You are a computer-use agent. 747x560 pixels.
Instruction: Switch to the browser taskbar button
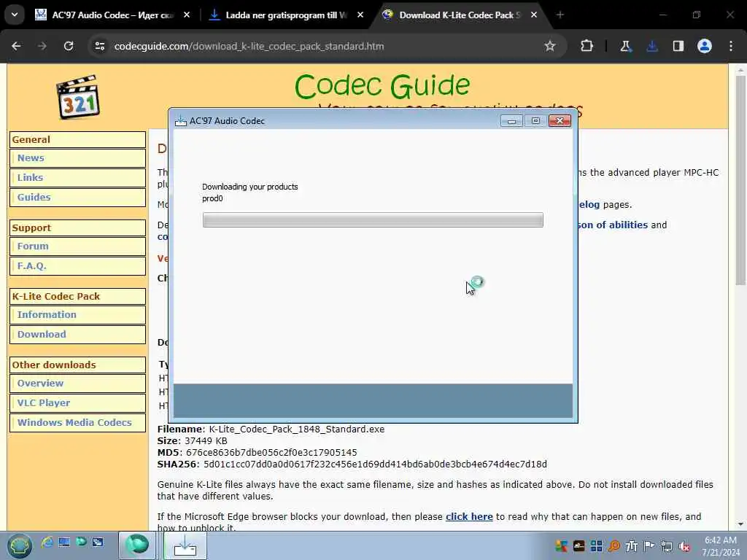pyautogui.click(x=137, y=545)
